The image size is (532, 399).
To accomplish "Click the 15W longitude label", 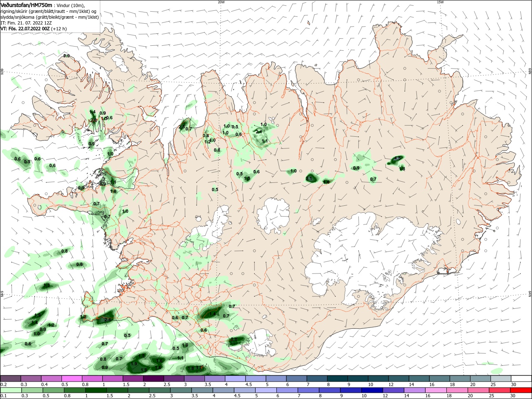I will [x=440, y=2].
